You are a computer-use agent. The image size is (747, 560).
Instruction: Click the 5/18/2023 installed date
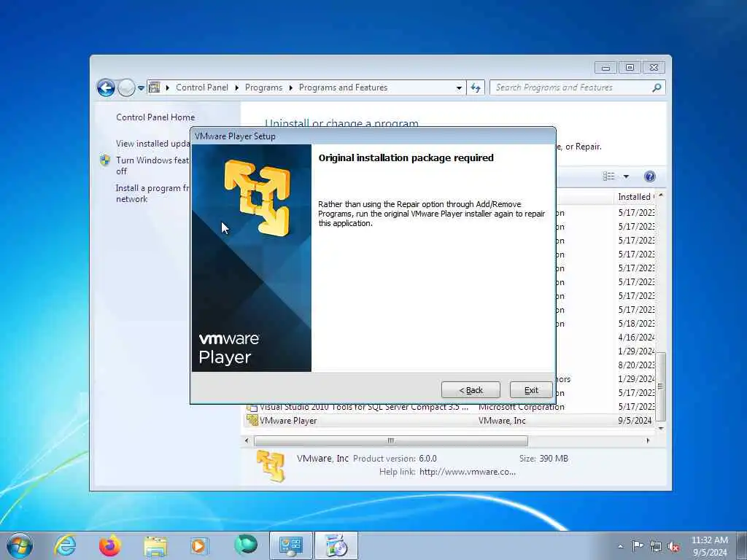click(x=636, y=323)
